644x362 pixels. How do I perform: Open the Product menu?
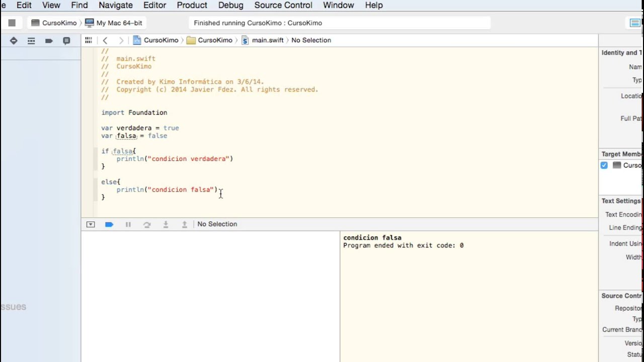(192, 5)
